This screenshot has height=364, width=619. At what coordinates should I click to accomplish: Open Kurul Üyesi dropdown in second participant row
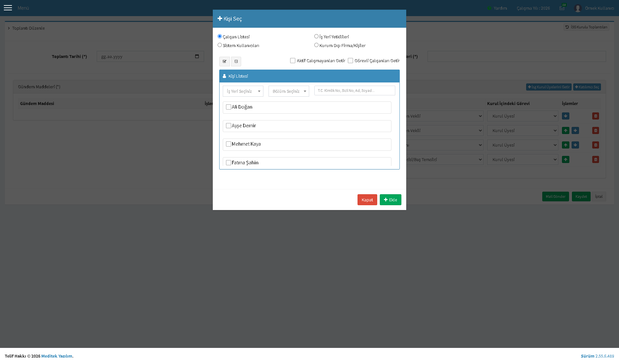pyautogui.click(x=523, y=130)
